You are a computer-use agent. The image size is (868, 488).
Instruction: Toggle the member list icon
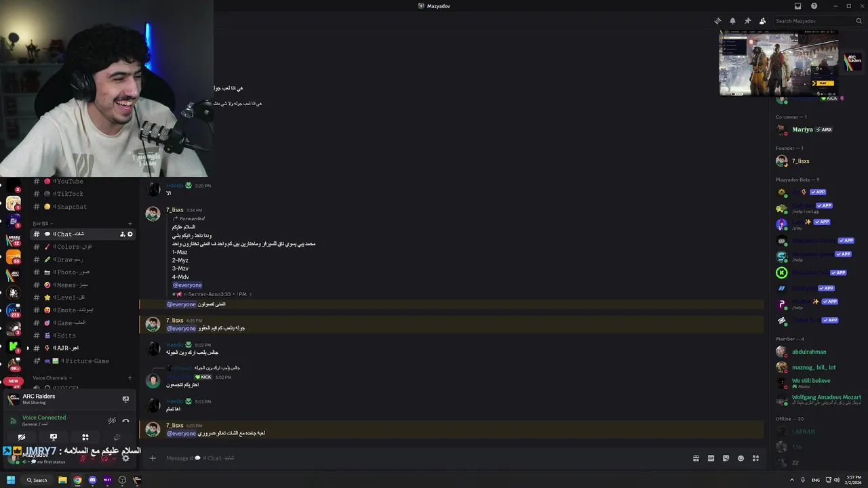[x=762, y=21]
